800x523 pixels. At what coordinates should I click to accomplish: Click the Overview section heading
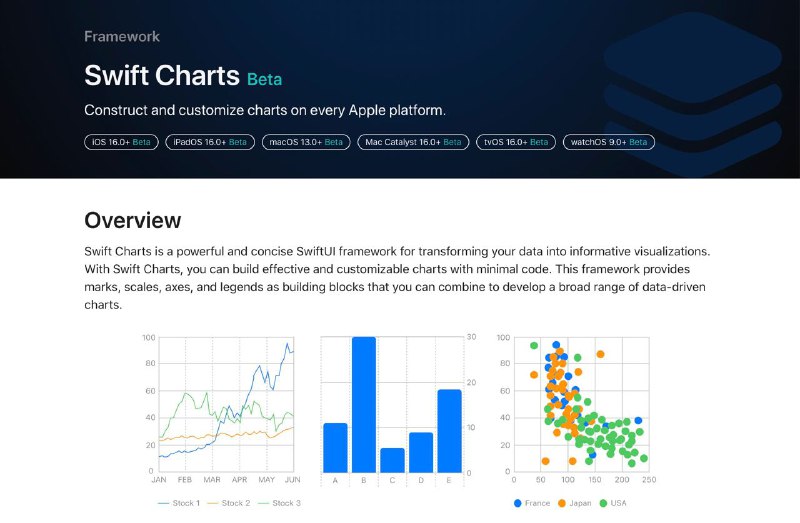click(x=133, y=220)
